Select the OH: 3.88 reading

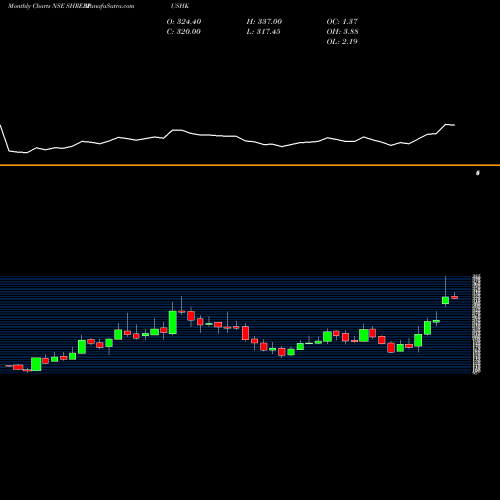pos(342,32)
